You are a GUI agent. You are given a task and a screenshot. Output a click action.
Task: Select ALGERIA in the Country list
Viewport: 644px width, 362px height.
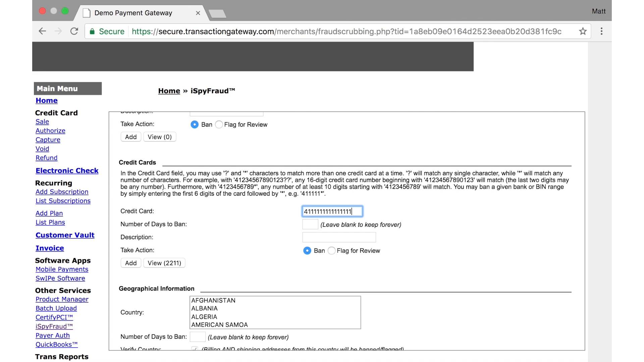204,317
